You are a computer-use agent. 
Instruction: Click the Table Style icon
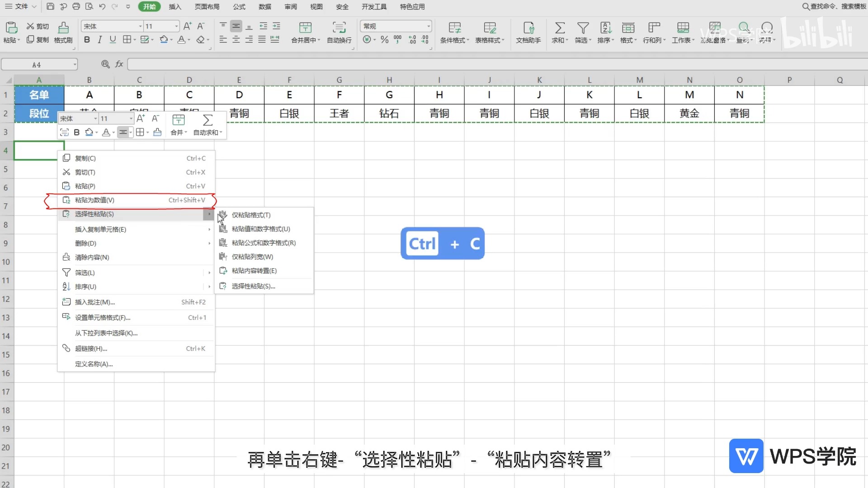[490, 28]
